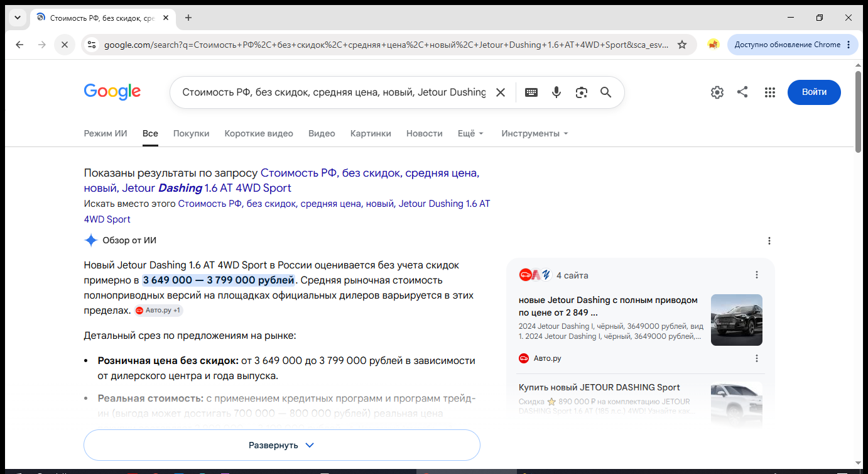Open Google quick settings gear

pos(717,92)
